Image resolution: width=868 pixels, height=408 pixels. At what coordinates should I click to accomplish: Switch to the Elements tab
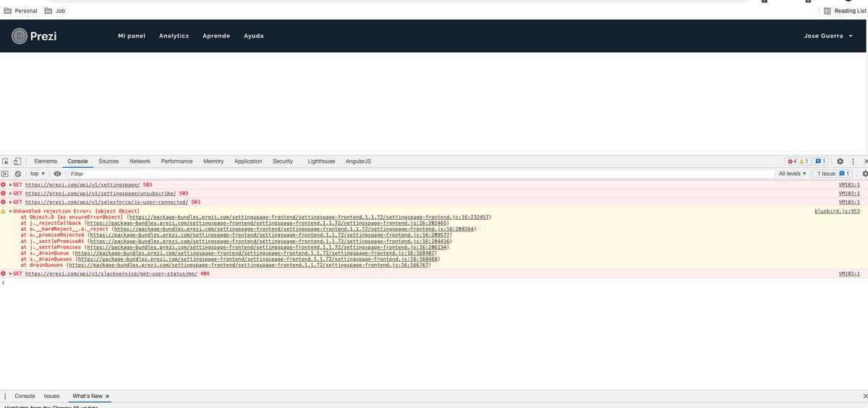coord(46,161)
